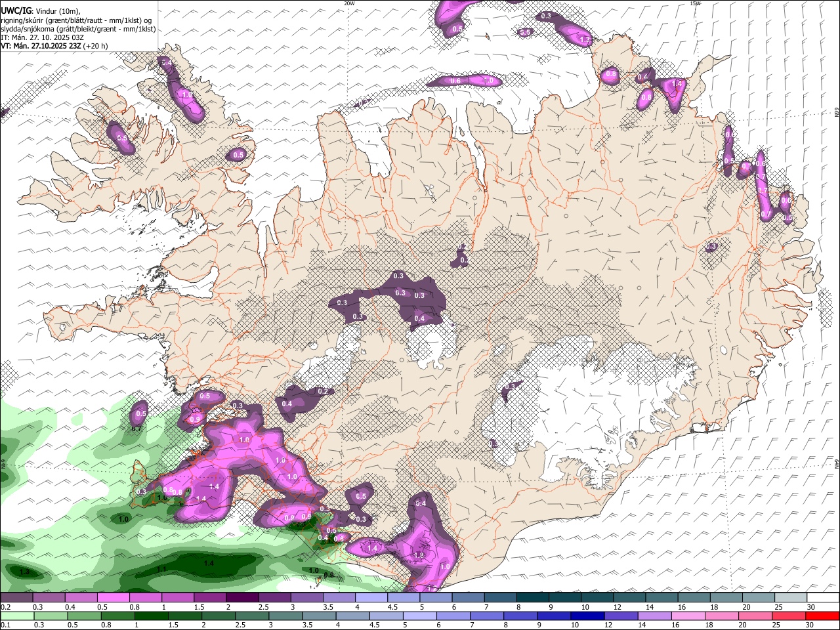This screenshot has height=630, width=840.
Task: Click the 'IT: Mán. 27. 10. 2025 03Z' line
Action: 43,37
